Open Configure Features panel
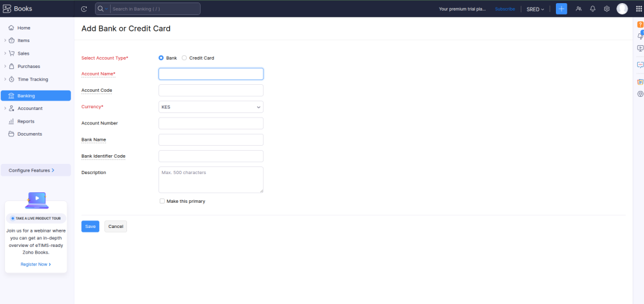 tap(36, 170)
